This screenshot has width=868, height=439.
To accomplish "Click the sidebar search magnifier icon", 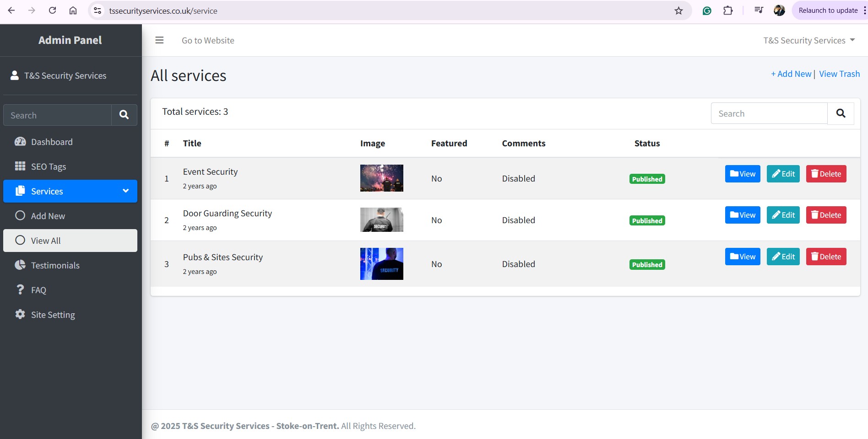I will 124,115.
